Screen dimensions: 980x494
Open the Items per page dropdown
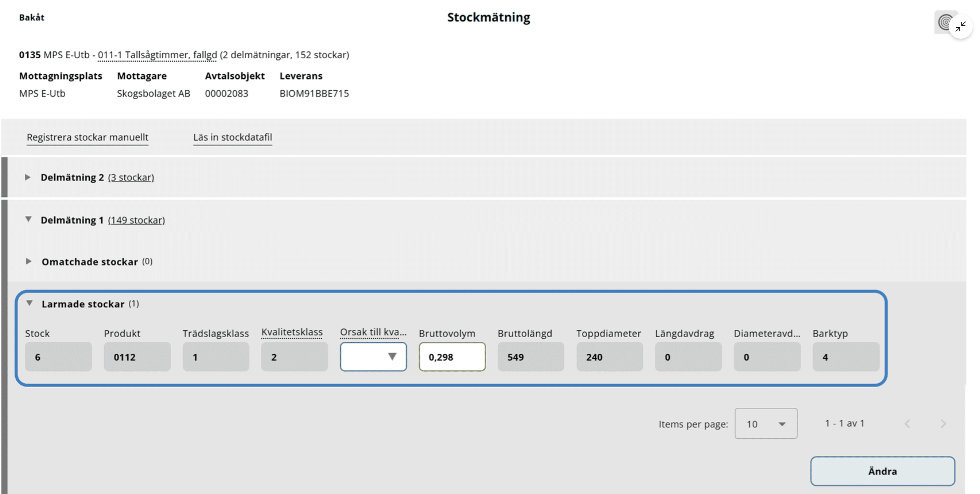pos(766,424)
